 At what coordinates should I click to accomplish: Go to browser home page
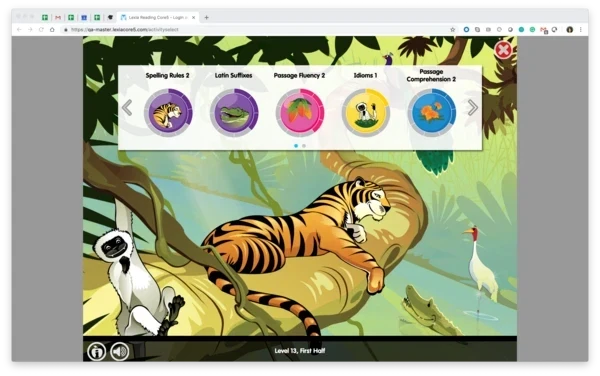pyautogui.click(x=52, y=29)
